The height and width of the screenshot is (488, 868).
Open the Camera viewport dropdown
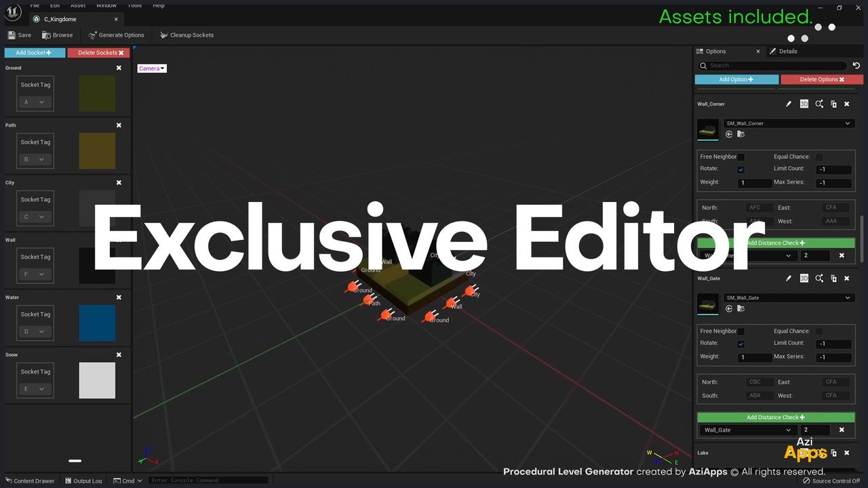tap(152, 68)
